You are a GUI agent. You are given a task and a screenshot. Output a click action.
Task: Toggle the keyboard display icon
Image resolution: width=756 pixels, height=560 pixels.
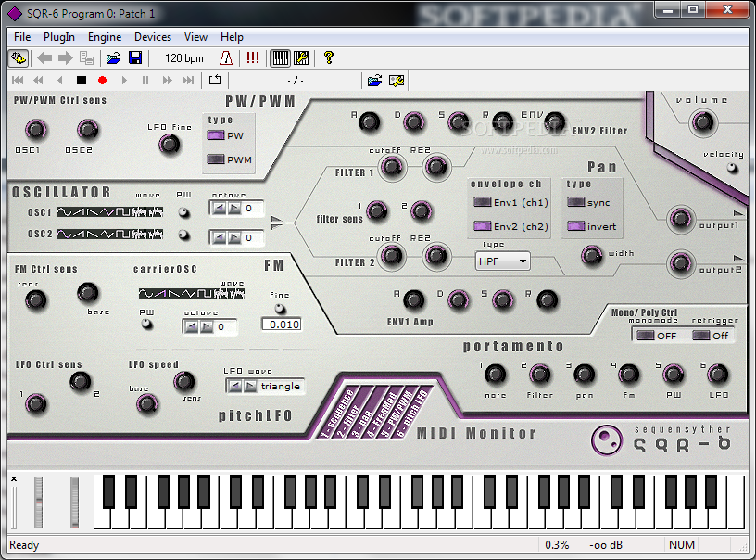pos(280,58)
